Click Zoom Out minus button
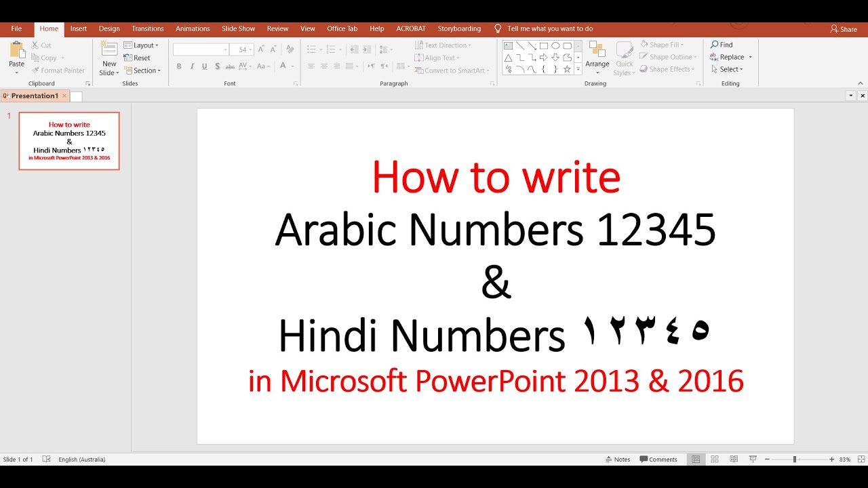The height and width of the screenshot is (488, 868). tap(767, 460)
